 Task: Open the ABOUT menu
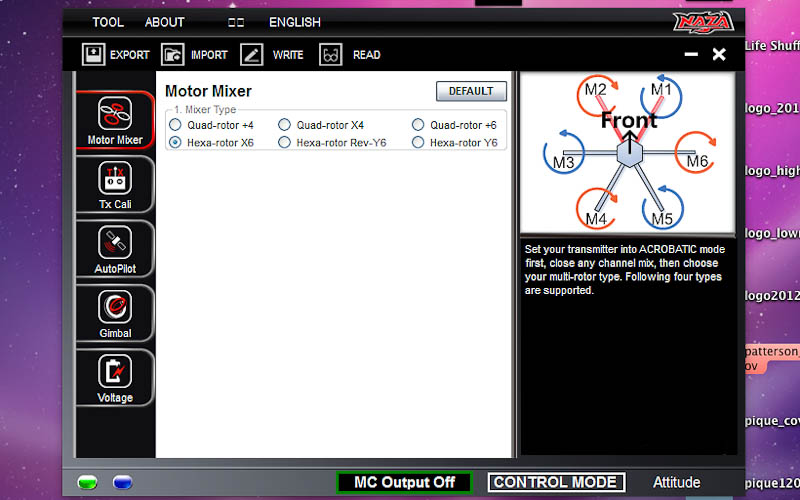pos(164,22)
